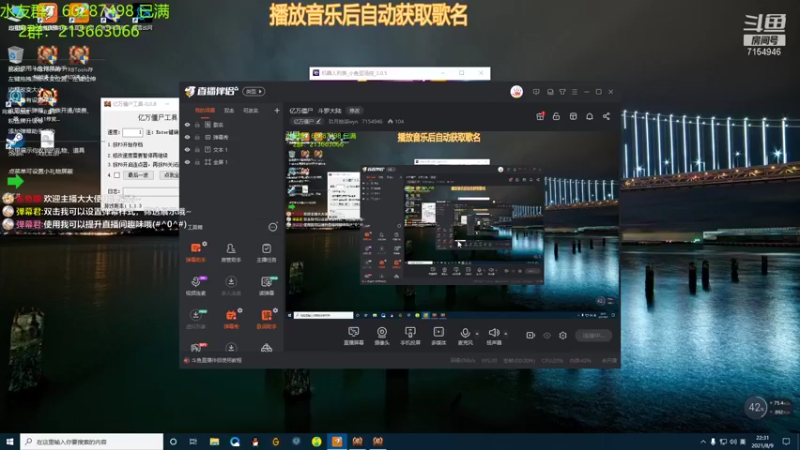Switch to the third scene tab

click(251, 110)
